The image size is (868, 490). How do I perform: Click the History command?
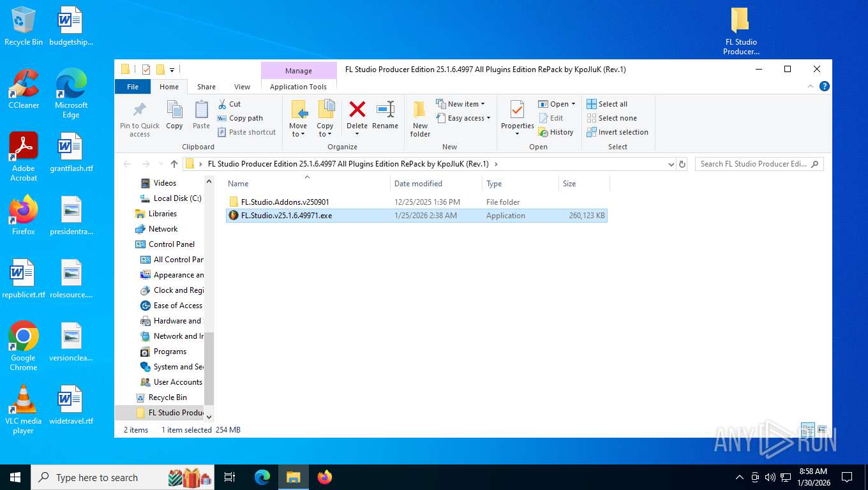click(x=556, y=132)
